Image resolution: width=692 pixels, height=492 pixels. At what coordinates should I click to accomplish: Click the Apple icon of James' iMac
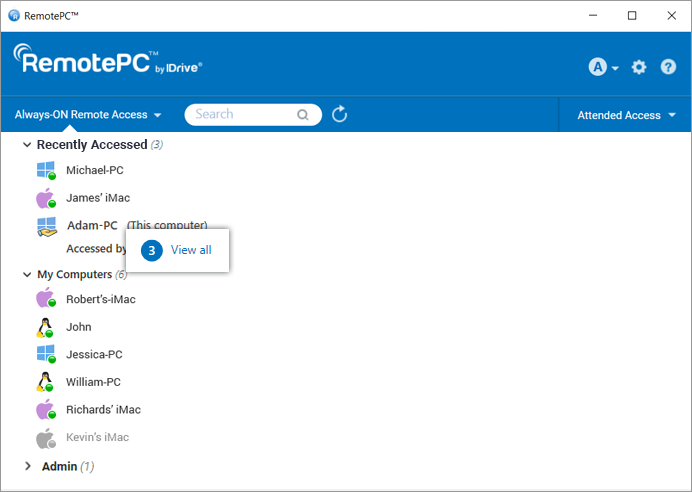click(46, 198)
